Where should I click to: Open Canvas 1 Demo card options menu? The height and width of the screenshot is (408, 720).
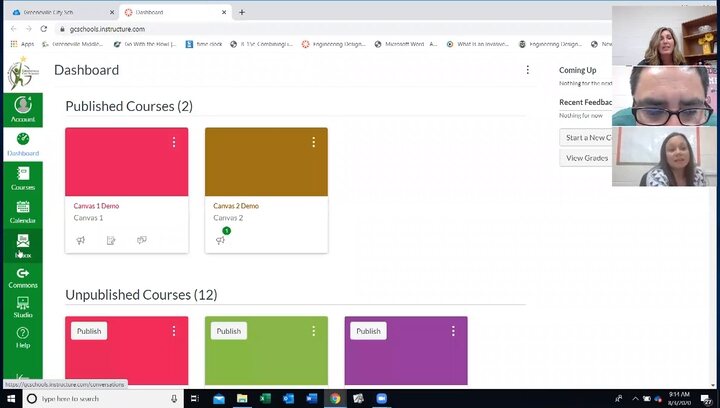pyautogui.click(x=174, y=143)
